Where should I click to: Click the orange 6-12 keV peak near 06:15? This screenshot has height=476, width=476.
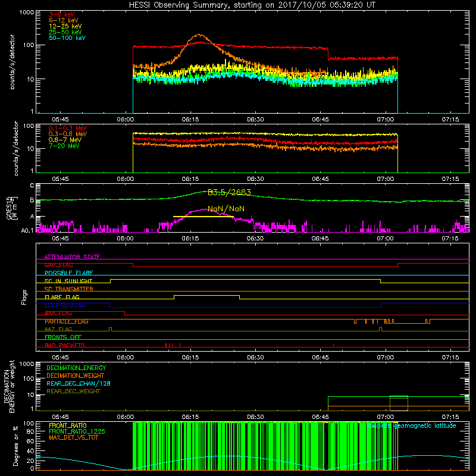(x=199, y=35)
